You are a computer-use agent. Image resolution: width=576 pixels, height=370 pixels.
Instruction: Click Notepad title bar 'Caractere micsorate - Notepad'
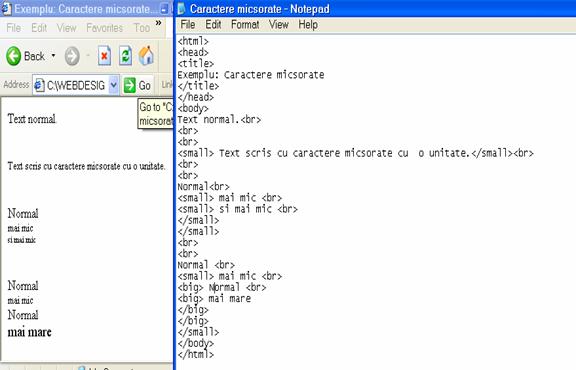point(260,8)
